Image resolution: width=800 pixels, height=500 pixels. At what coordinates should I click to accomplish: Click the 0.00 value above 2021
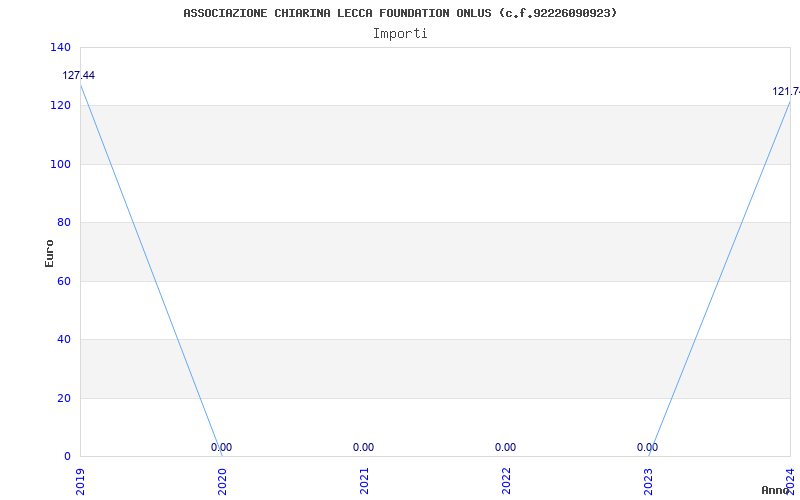363,447
